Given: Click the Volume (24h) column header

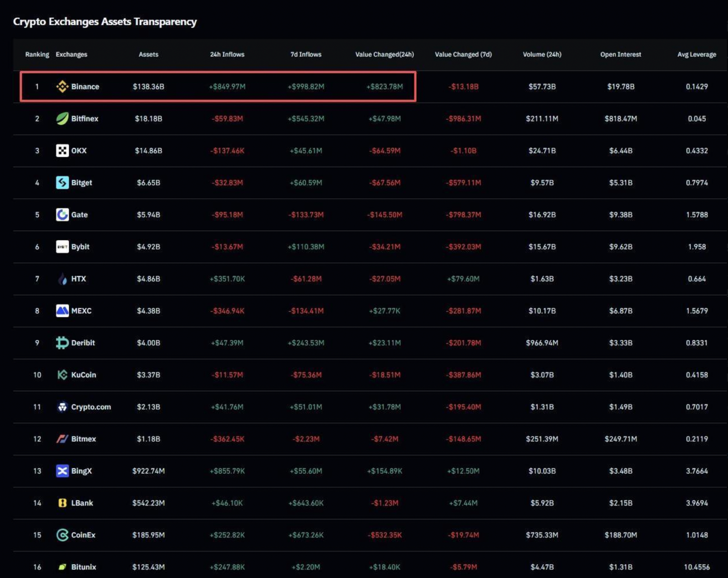Looking at the screenshot, I should coord(541,54).
